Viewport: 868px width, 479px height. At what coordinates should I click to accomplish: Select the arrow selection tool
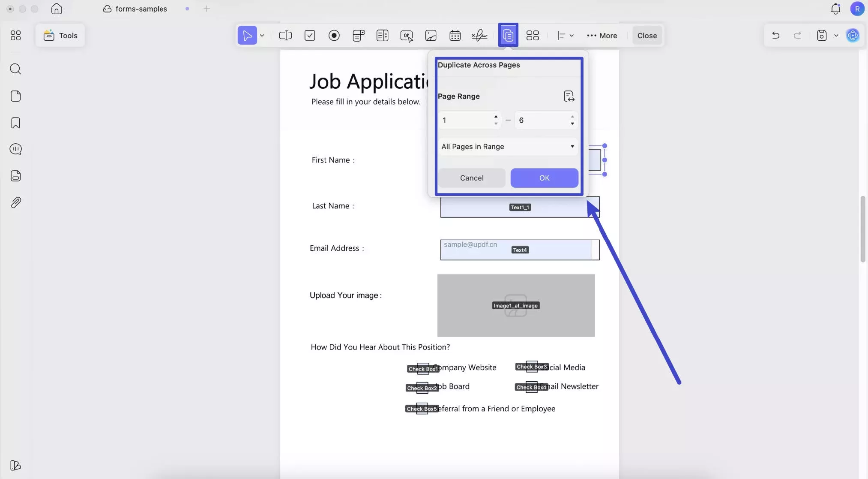[x=247, y=36]
